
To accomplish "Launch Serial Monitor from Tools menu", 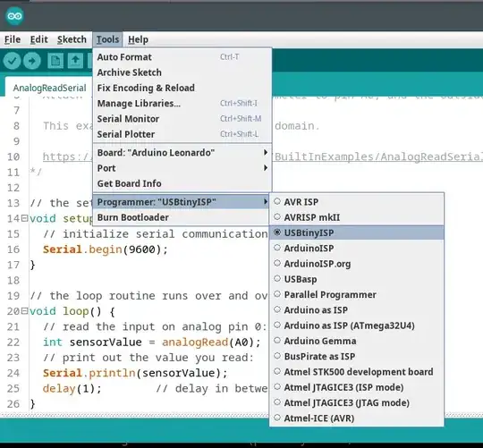I will pos(182,119).
